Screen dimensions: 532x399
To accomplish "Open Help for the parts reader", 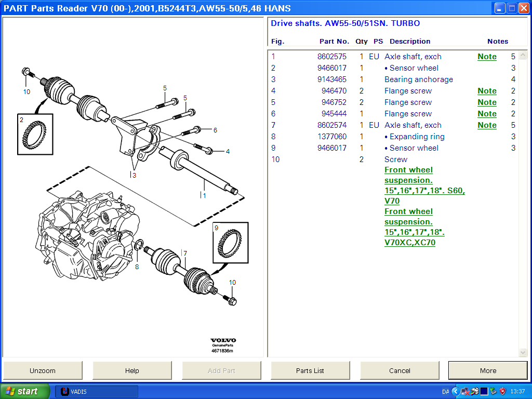I will [x=132, y=370].
